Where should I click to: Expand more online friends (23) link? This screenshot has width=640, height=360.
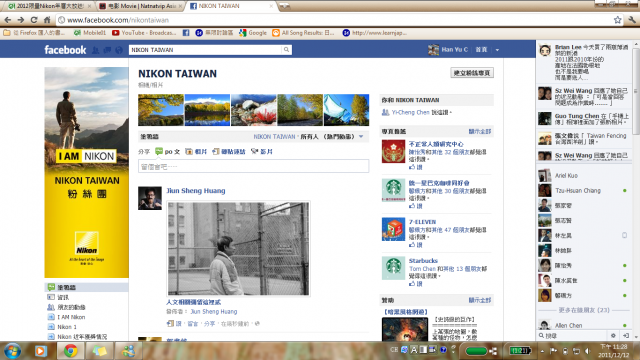584,310
